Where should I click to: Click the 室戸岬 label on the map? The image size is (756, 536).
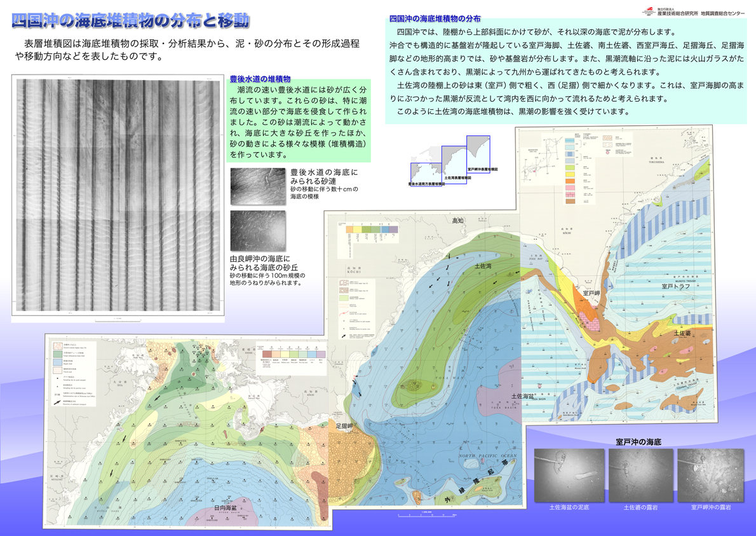tap(591, 293)
